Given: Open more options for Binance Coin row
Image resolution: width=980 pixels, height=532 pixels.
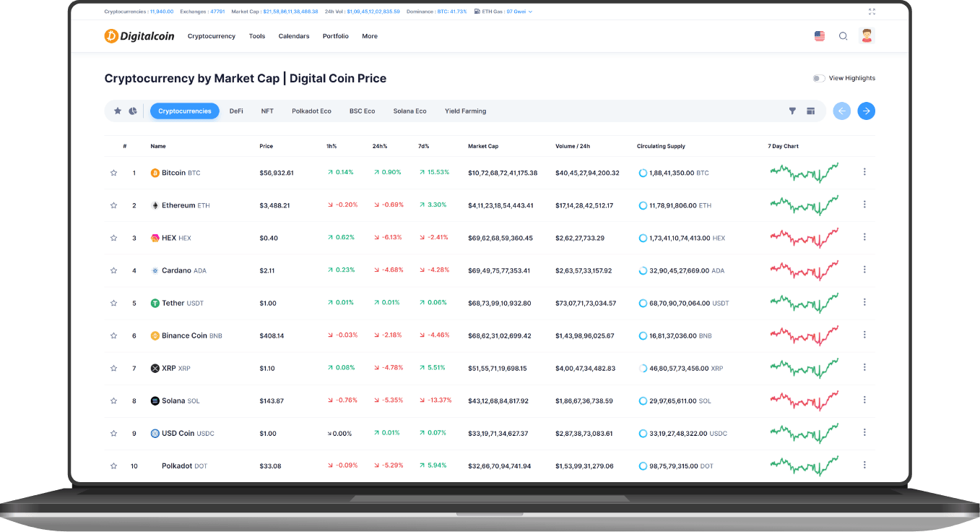Looking at the screenshot, I should [x=864, y=335].
